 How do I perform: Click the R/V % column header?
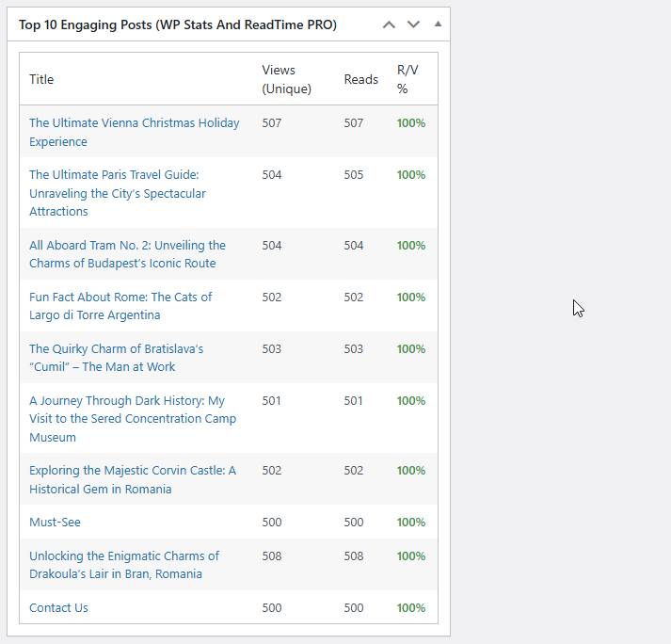pos(407,79)
